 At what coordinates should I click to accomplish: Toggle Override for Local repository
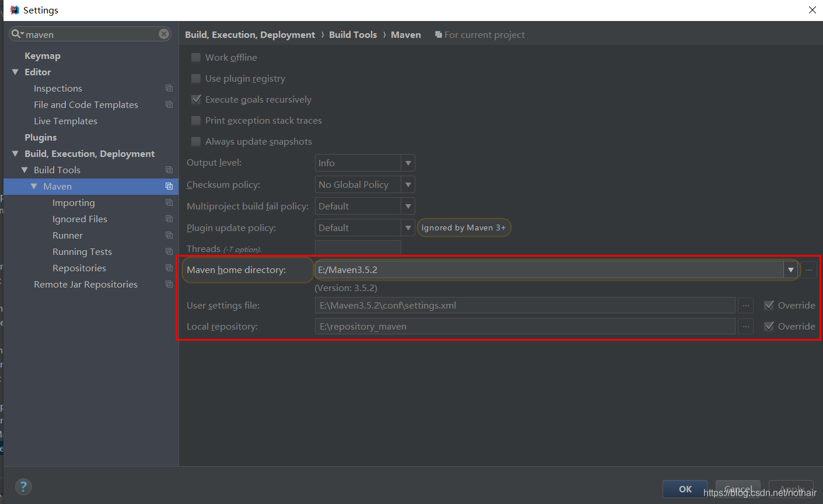[x=769, y=326]
